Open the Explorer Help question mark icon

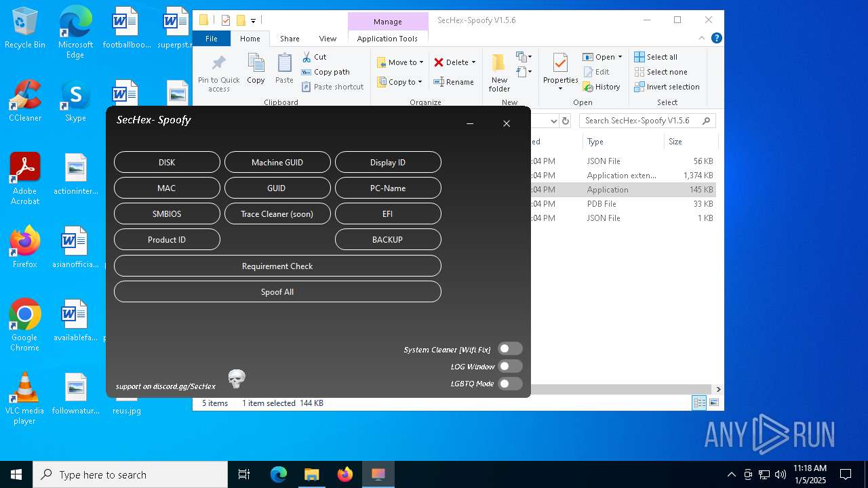[x=717, y=39]
